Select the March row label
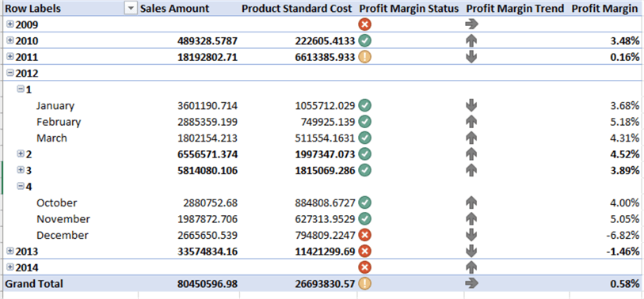 [51, 138]
